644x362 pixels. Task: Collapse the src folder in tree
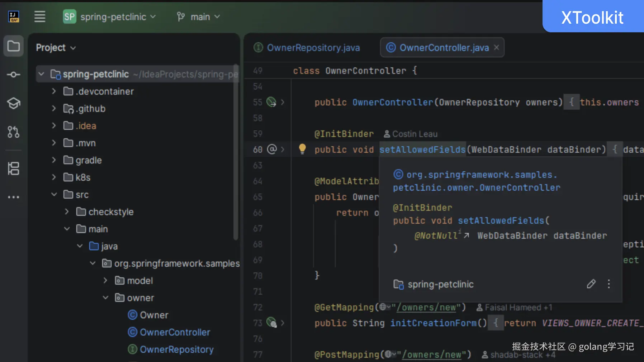pyautogui.click(x=54, y=195)
